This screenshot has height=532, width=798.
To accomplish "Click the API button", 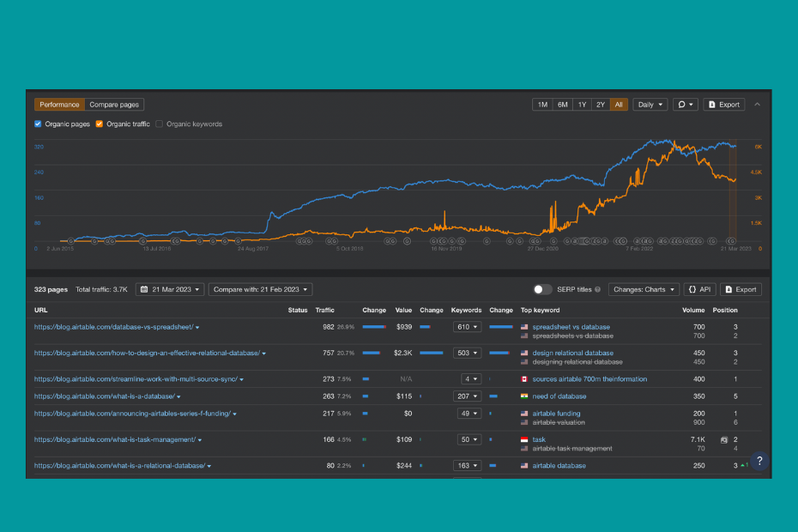I will (x=700, y=289).
